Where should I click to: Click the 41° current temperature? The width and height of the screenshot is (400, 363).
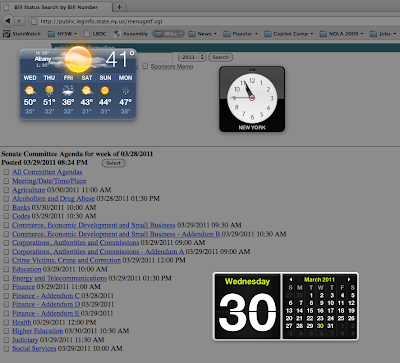(x=120, y=59)
